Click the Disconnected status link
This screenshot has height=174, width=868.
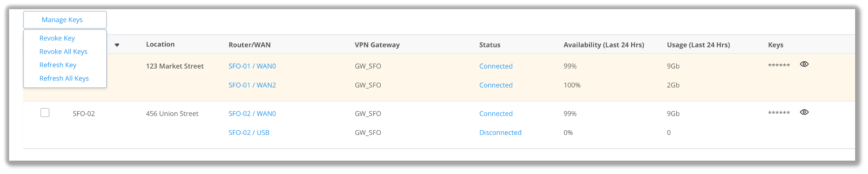click(500, 133)
